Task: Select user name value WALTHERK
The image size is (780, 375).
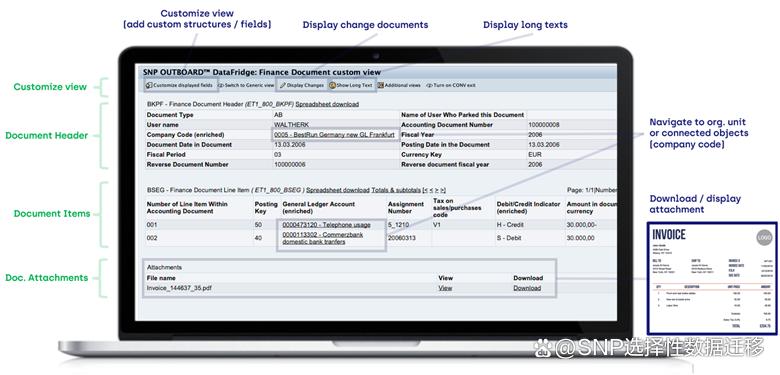Action: 291,125
